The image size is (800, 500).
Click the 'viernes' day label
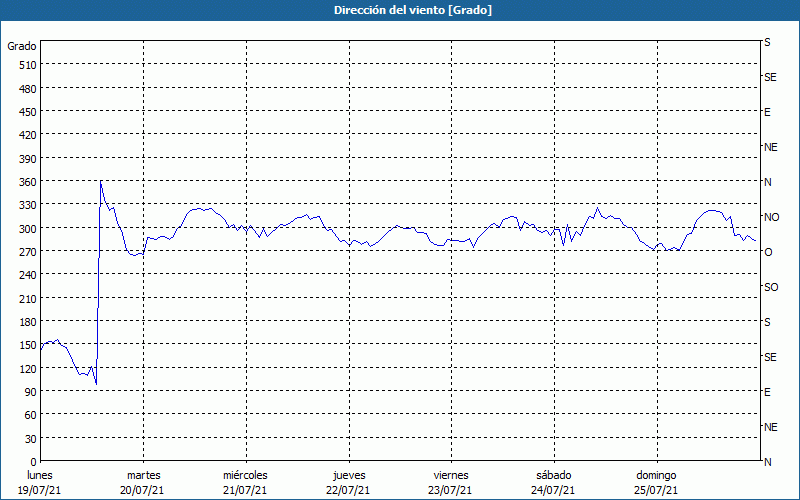coord(451,476)
